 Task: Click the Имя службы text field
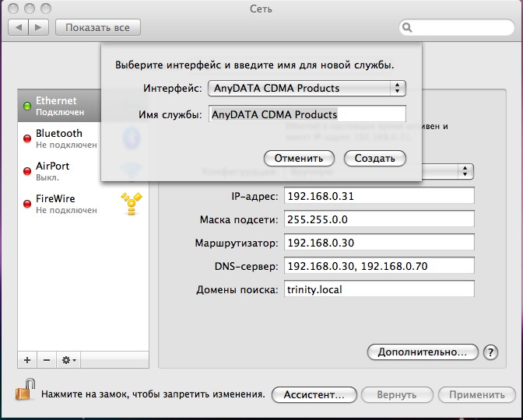coord(307,114)
